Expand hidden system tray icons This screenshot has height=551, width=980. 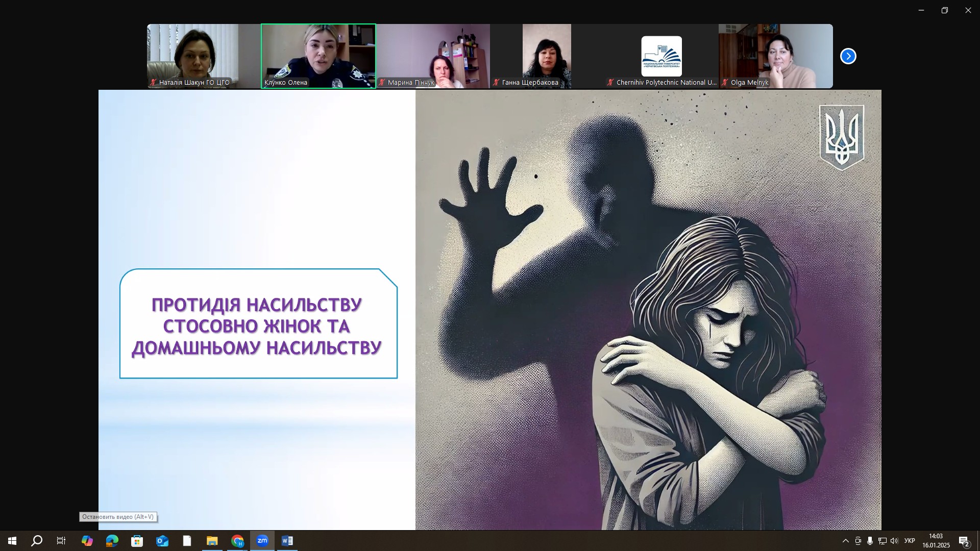(x=845, y=541)
